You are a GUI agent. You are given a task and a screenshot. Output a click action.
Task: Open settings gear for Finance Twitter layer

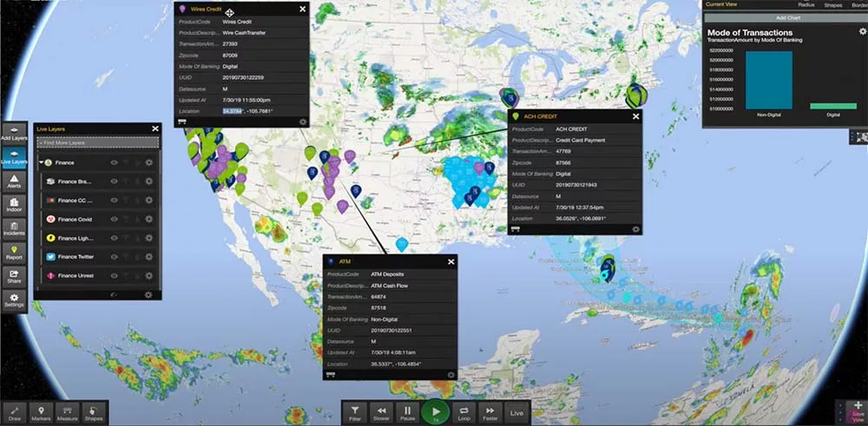click(149, 257)
